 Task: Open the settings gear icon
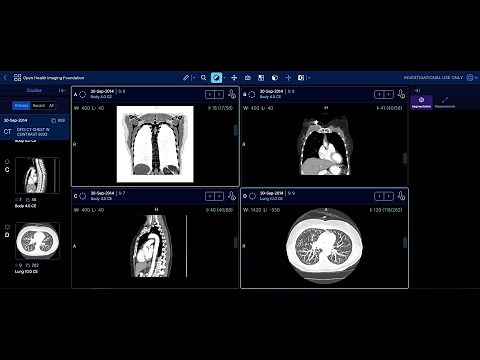(470, 77)
